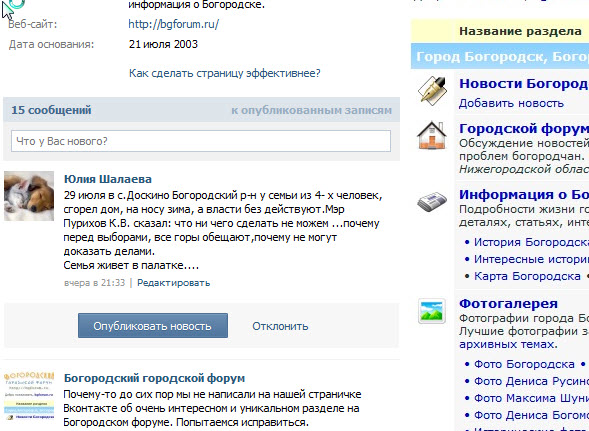
Task: Reject the post with Отклонить
Action: tap(280, 326)
